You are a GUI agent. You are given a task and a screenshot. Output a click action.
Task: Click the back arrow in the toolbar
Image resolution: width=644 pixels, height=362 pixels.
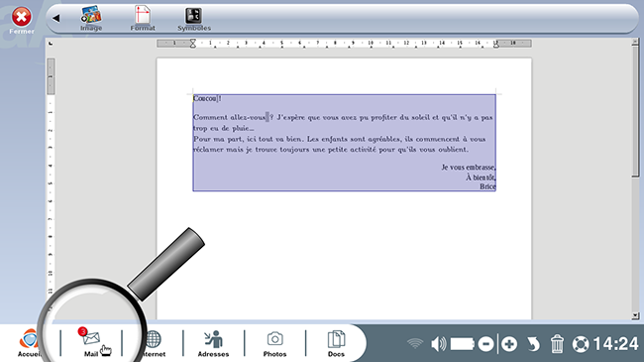pyautogui.click(x=56, y=18)
